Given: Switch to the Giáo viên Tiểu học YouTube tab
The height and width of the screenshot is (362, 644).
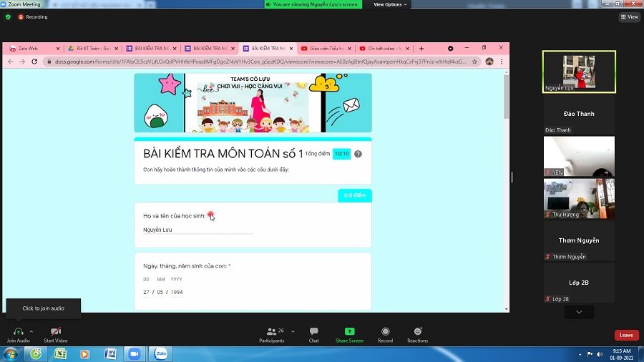Looking at the screenshot, I should [x=326, y=49].
